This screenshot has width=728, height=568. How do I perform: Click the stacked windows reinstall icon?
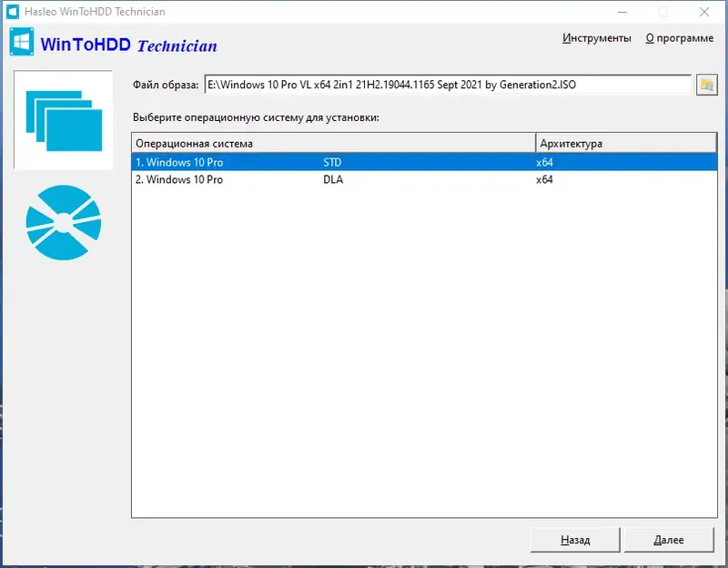click(64, 120)
